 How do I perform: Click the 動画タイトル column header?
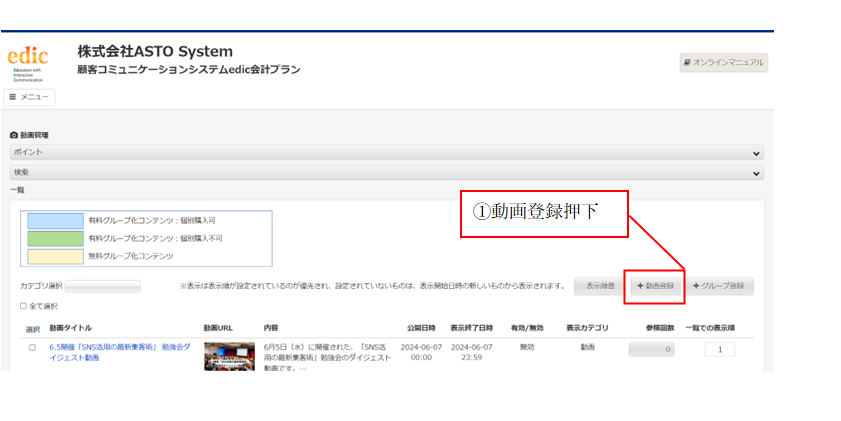[71, 328]
